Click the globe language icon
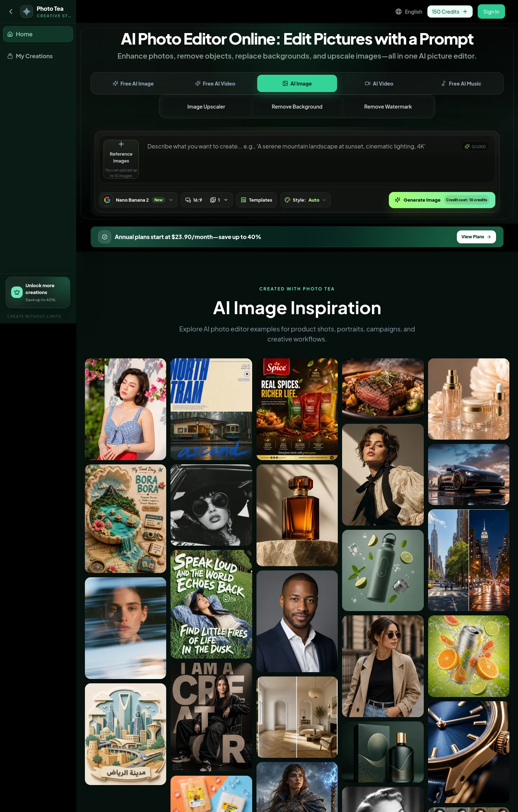 399,12
